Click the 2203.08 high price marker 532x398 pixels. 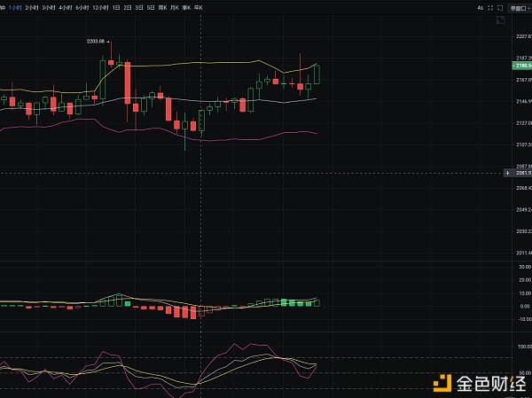(x=97, y=42)
